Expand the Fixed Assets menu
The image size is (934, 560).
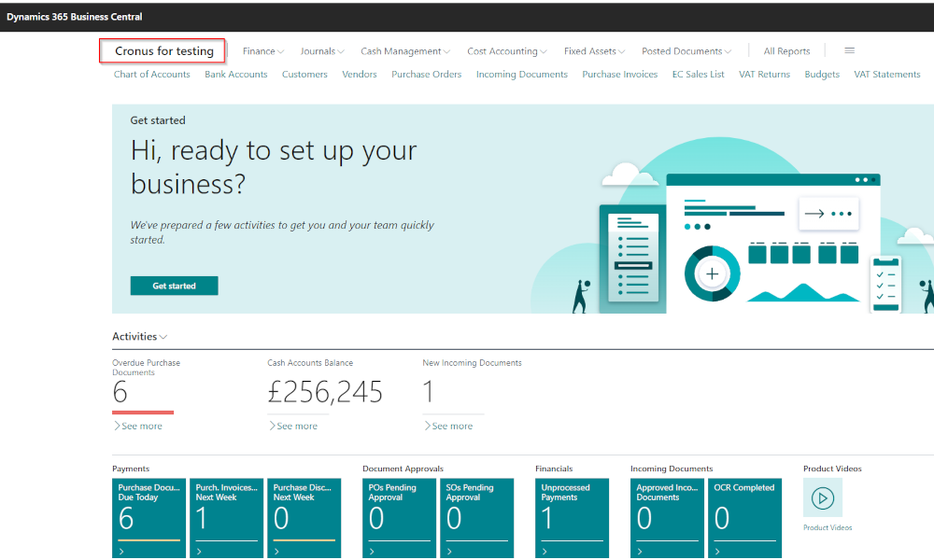click(594, 51)
